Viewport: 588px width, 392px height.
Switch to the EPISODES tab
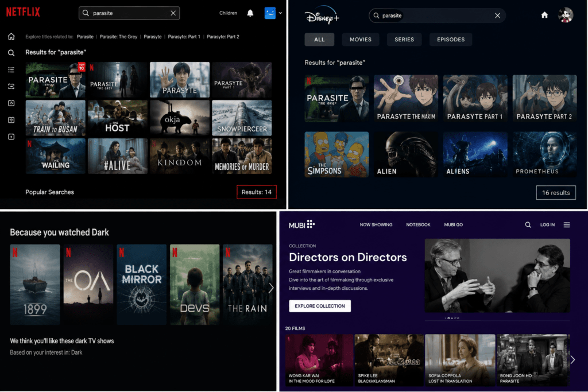451,40
